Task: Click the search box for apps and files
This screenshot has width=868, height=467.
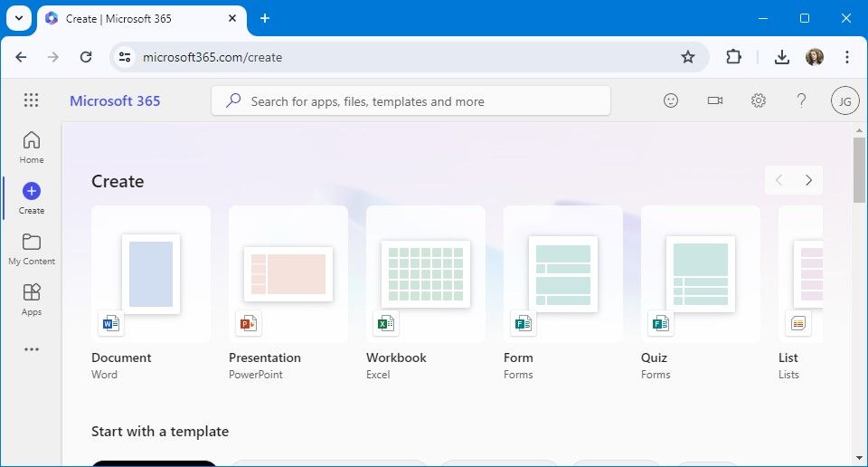Action: 410,100
